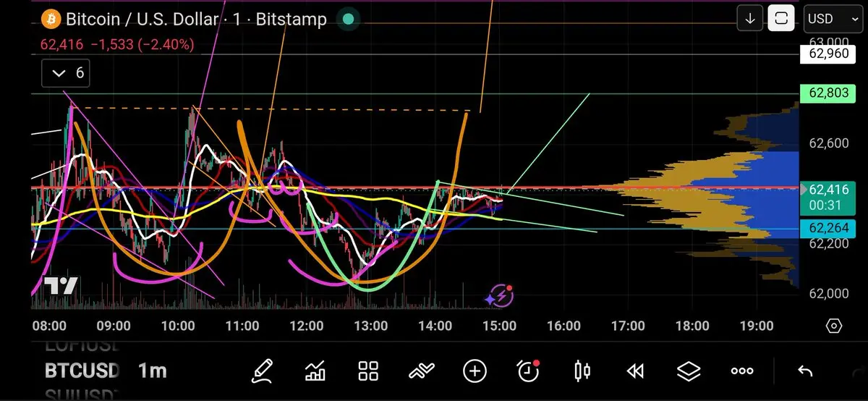The image size is (868, 401).
Task: Tap the rounded square fullscreen button
Action: [781, 19]
